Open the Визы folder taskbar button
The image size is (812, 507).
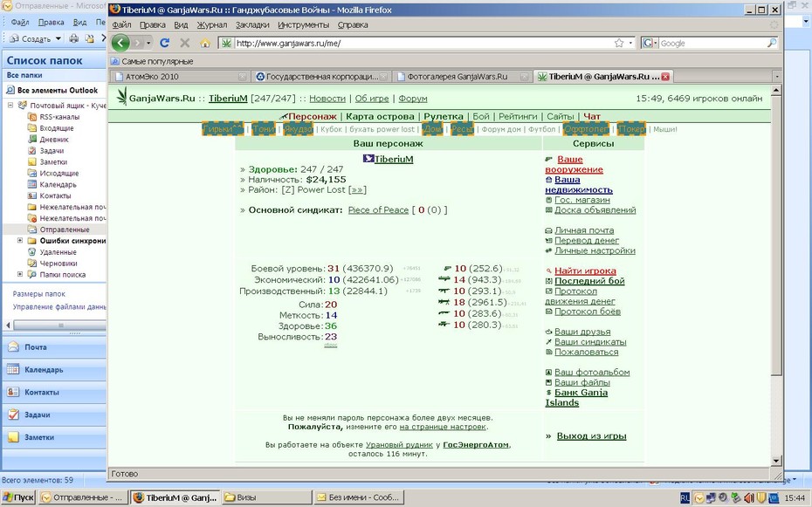[x=266, y=497]
